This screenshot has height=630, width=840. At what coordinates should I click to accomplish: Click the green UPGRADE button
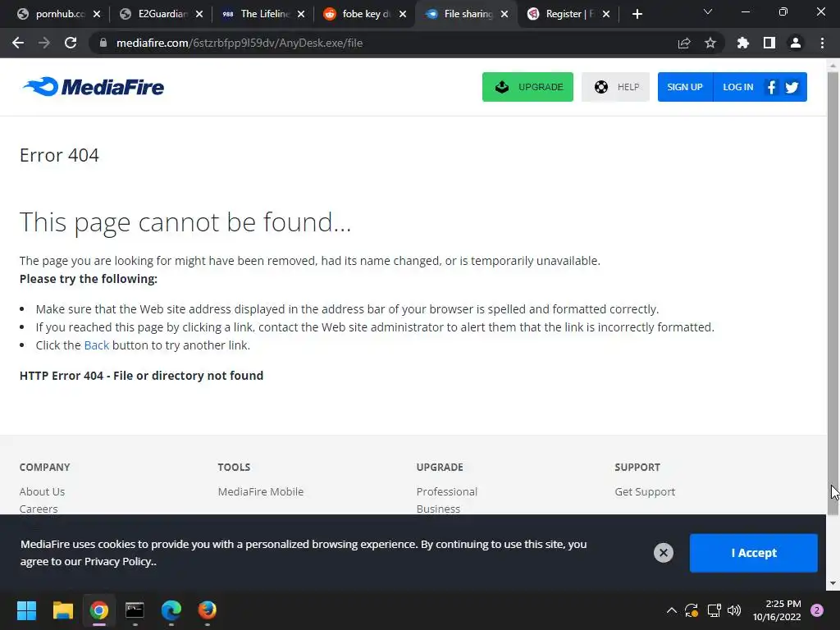coord(527,87)
